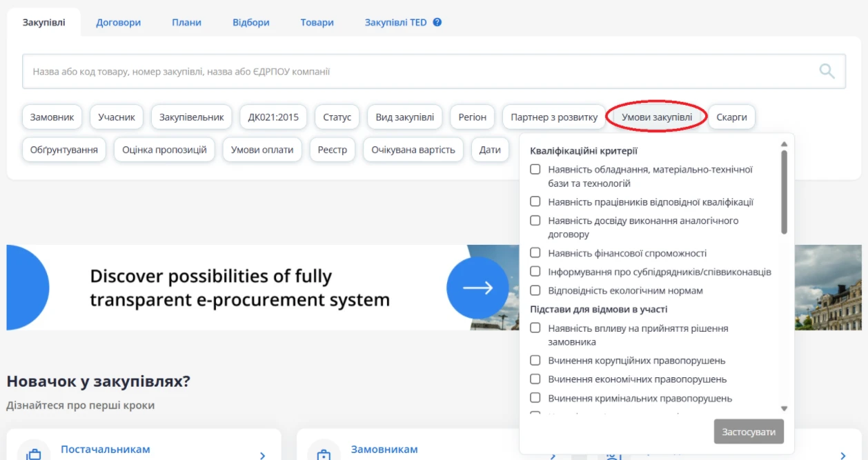Tick Вчинення економічних правопорушень

point(535,379)
